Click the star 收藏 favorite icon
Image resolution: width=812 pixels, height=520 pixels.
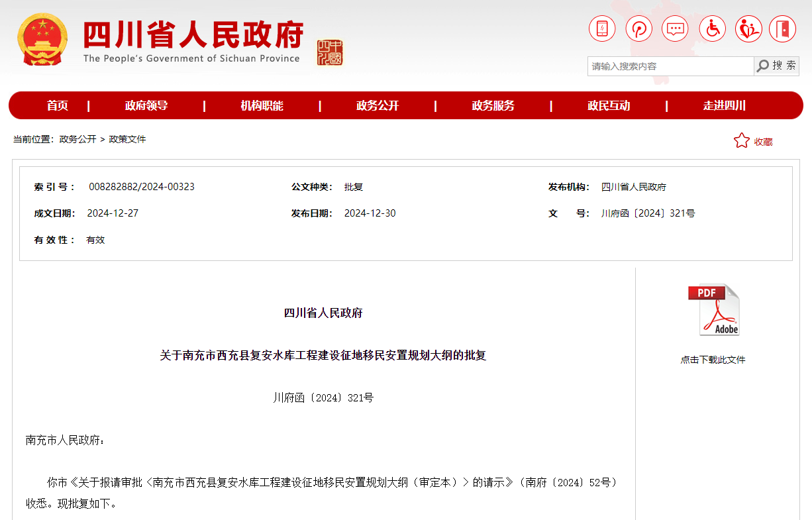pos(741,140)
